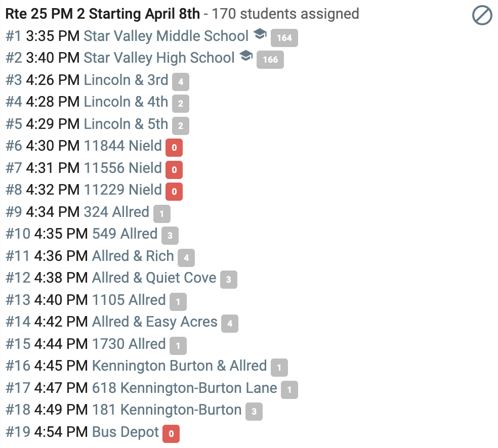Click the circle-slash icon beside the route title

click(482, 15)
